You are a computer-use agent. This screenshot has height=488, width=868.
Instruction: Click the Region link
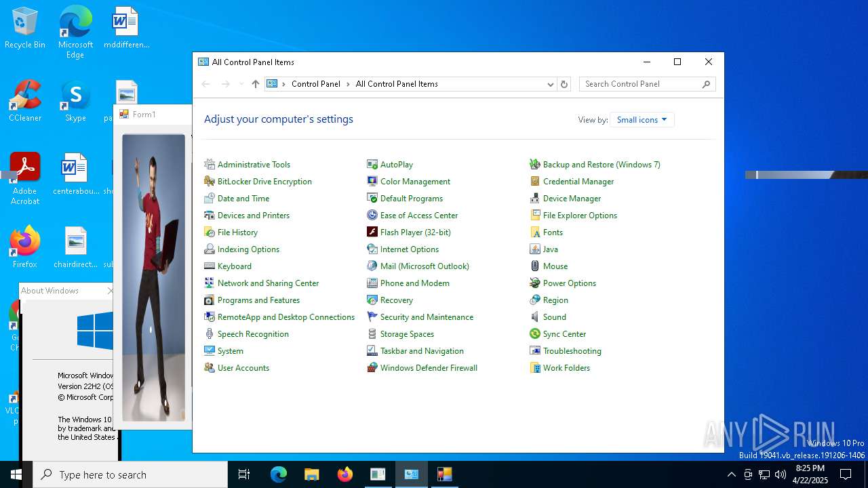[555, 300]
